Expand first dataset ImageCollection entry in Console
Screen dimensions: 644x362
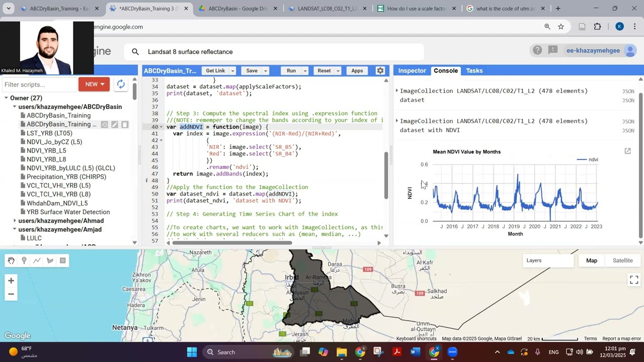click(397, 91)
